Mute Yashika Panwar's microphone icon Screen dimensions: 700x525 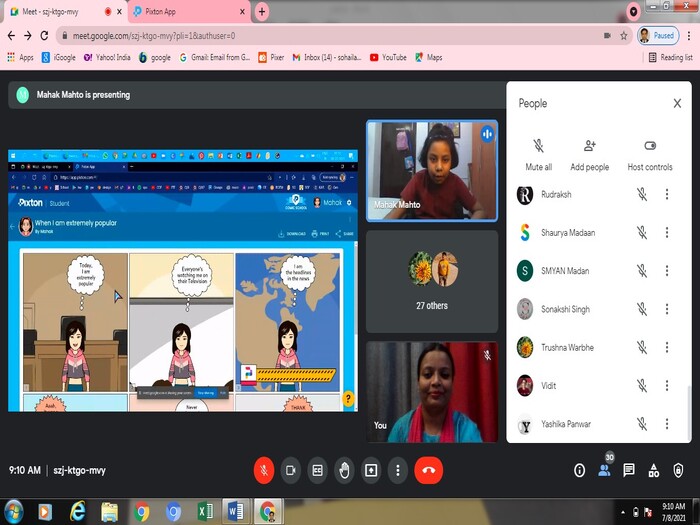[x=642, y=424]
